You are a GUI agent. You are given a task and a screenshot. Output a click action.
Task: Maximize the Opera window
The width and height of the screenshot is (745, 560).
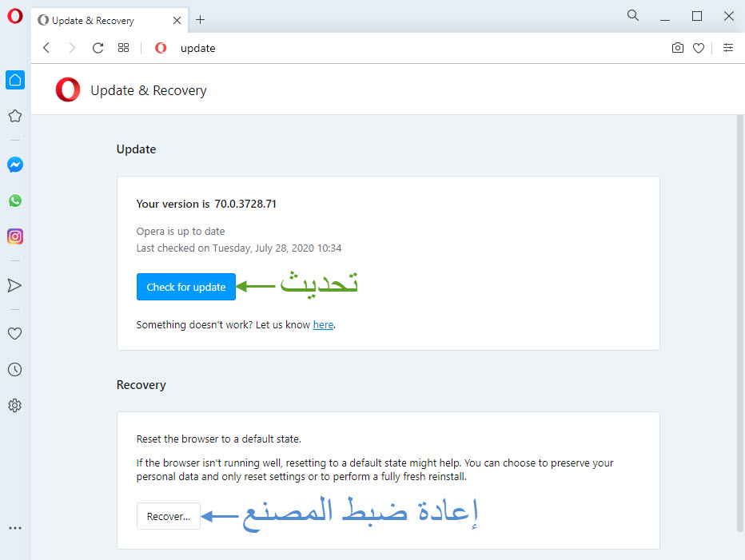point(697,16)
